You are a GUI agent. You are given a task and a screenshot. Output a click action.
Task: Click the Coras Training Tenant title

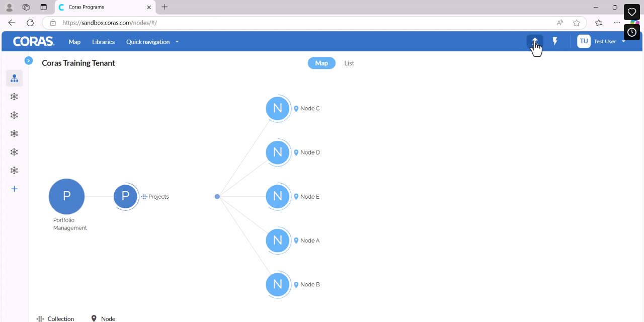coord(78,63)
